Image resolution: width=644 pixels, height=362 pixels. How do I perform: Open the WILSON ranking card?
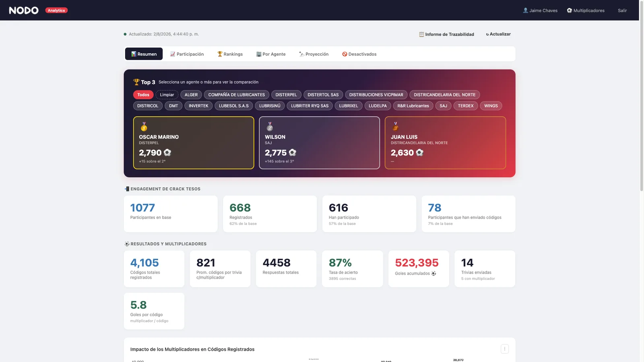pos(320,143)
